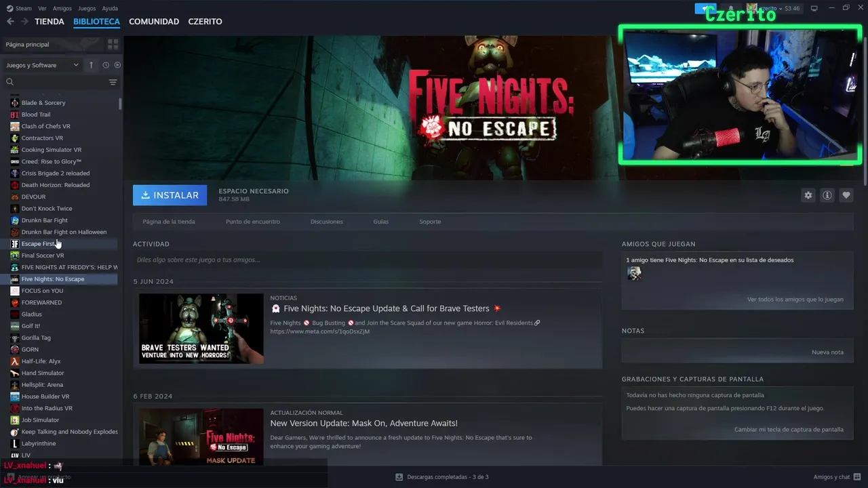
Task: Click the sort-order up arrow icon
Action: pyautogui.click(x=91, y=65)
